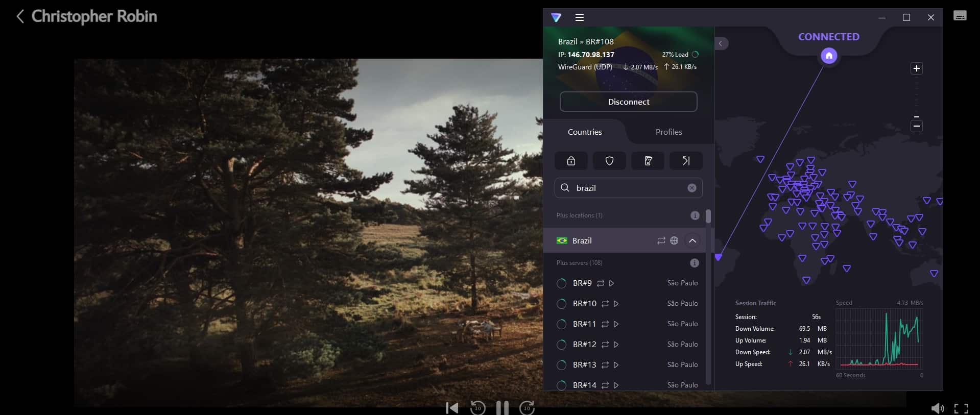The height and width of the screenshot is (415, 980).
Task: Click the 'Down Volume' value 69.5 MB
Action: pyautogui.click(x=812, y=329)
